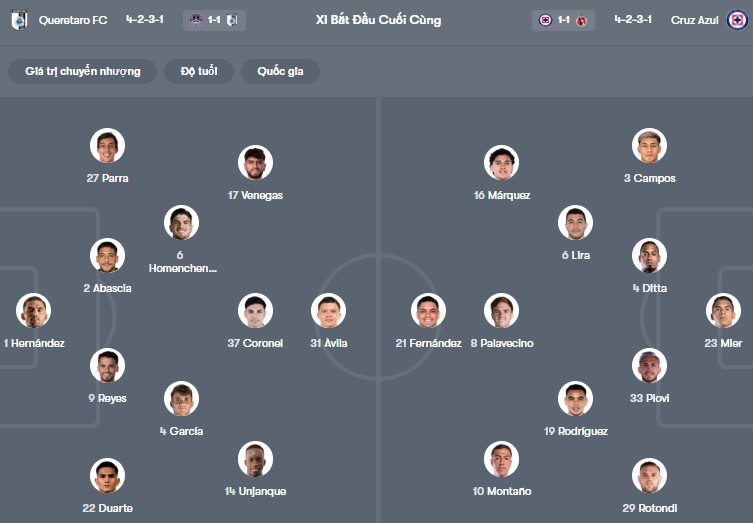Open Queretaro's 1-1 last match result badge
The width and height of the screenshot is (753, 523).
[x=215, y=20]
